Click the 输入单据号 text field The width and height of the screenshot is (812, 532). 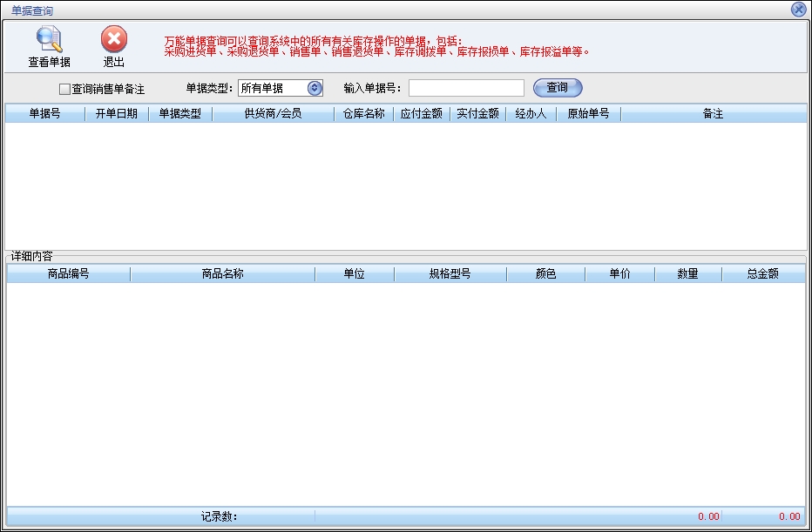(466, 88)
